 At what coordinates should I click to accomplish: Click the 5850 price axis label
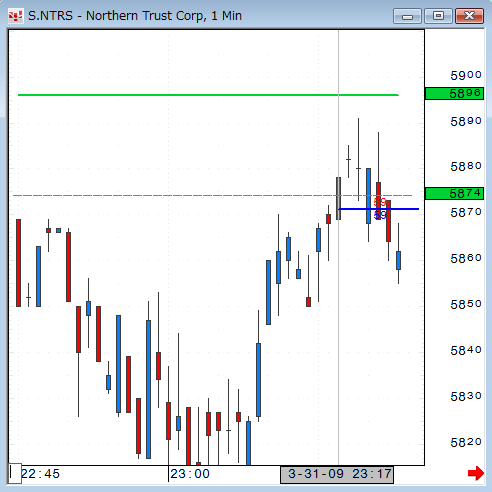(466, 304)
